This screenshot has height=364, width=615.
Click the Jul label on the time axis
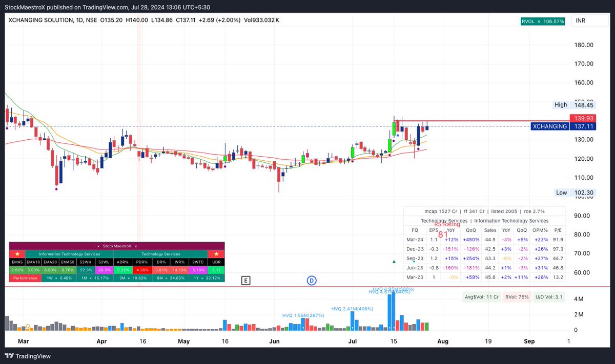[353, 340]
